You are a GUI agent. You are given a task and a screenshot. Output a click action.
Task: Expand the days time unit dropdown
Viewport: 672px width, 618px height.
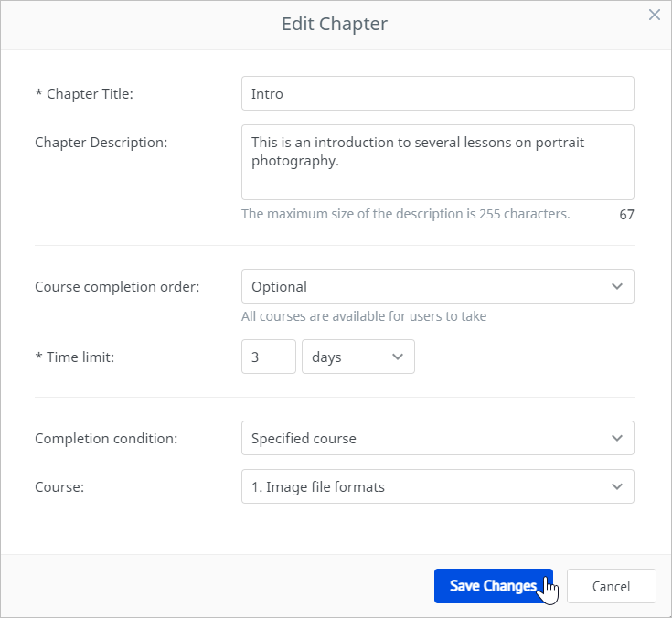[357, 357]
